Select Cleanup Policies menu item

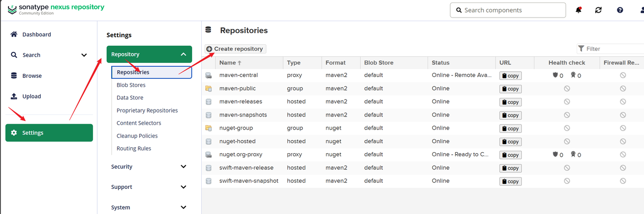point(137,136)
